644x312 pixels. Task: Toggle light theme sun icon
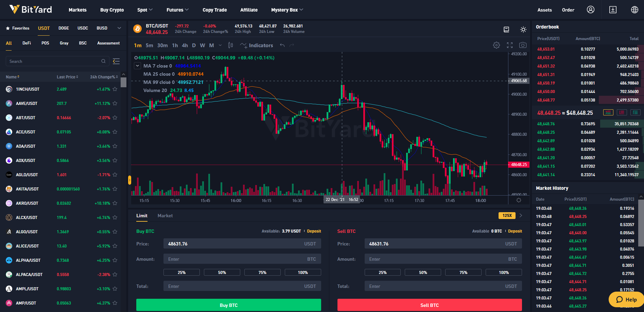click(x=523, y=30)
